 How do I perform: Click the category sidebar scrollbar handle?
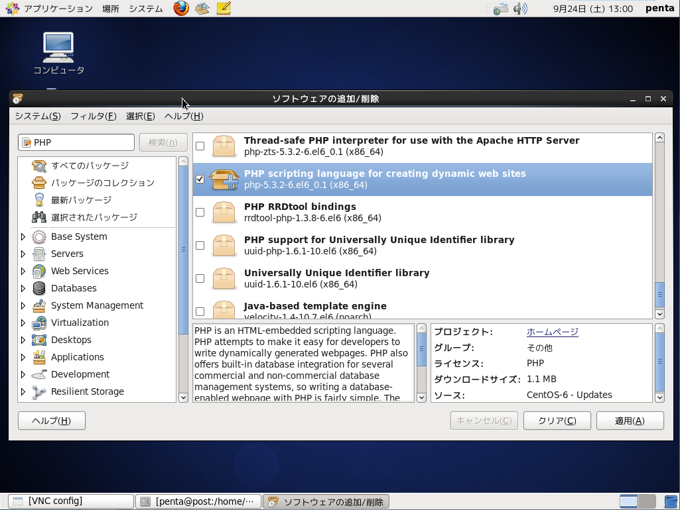(183, 250)
